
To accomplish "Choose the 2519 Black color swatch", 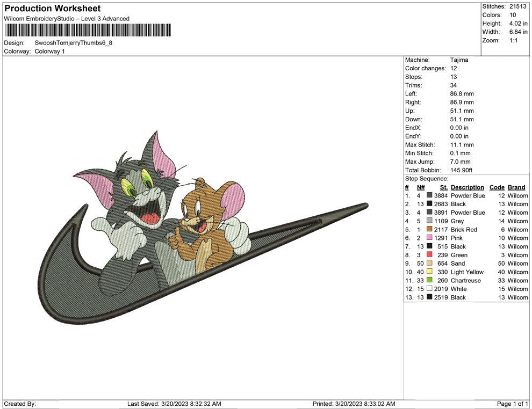I will tap(429, 297).
